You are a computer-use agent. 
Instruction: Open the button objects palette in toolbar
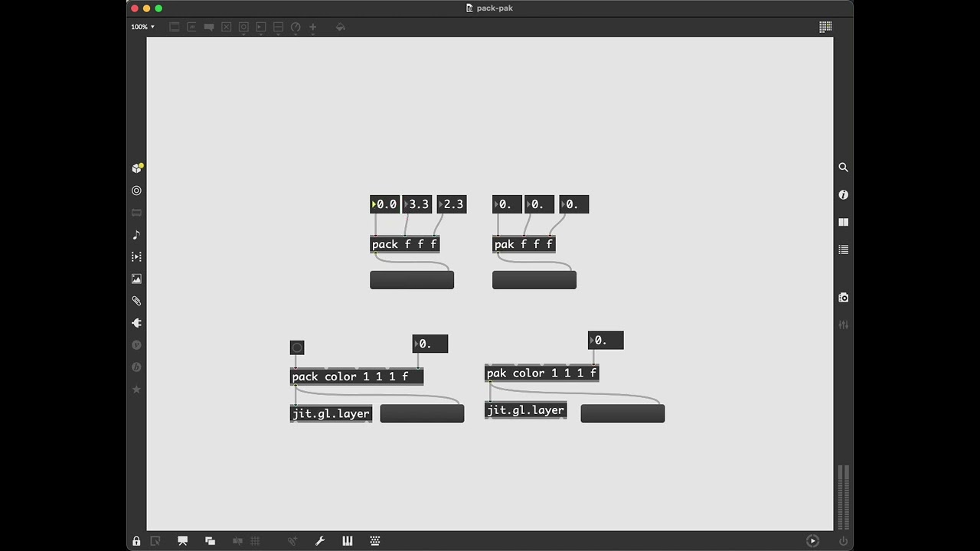pos(244,27)
